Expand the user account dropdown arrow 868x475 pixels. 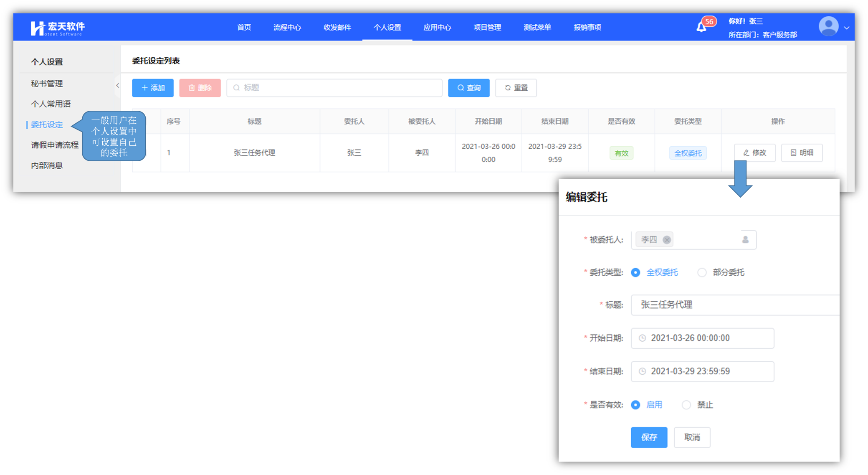click(x=847, y=28)
